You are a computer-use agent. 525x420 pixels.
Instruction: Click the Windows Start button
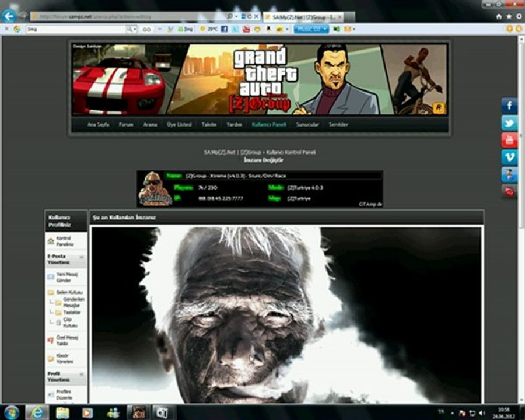11,412
